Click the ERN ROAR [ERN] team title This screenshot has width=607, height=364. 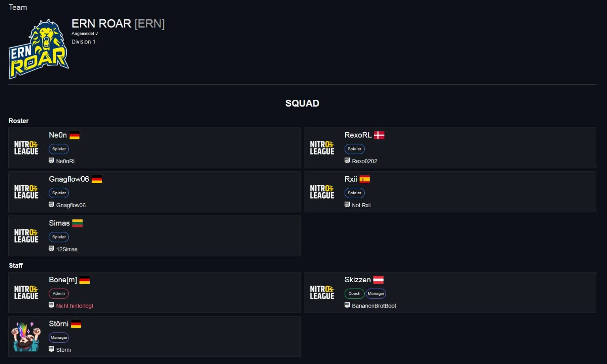coord(118,24)
